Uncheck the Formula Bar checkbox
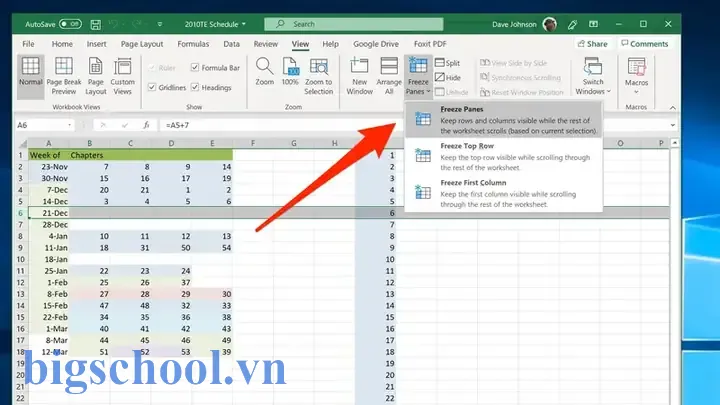Screen dimensions: 720x405 pos(195,68)
